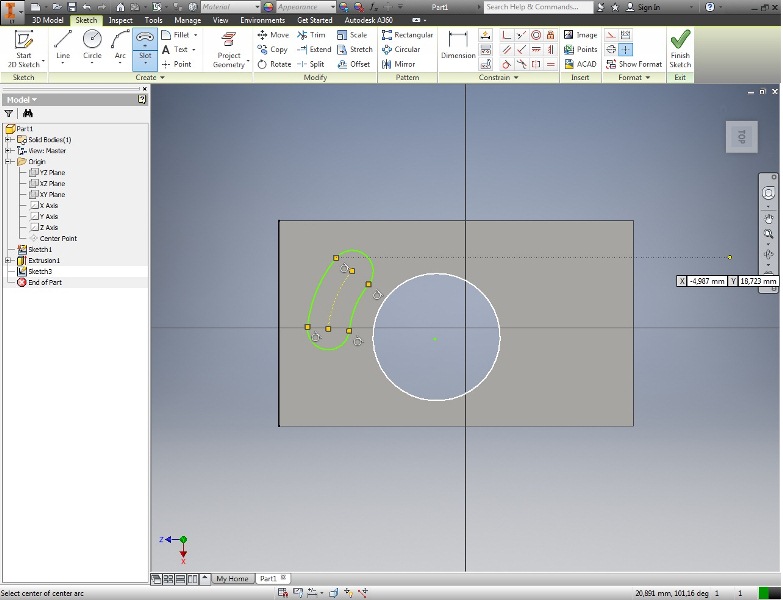Use the Trim tool in Modify panel
This screenshot has width=783, height=600.
tap(311, 35)
